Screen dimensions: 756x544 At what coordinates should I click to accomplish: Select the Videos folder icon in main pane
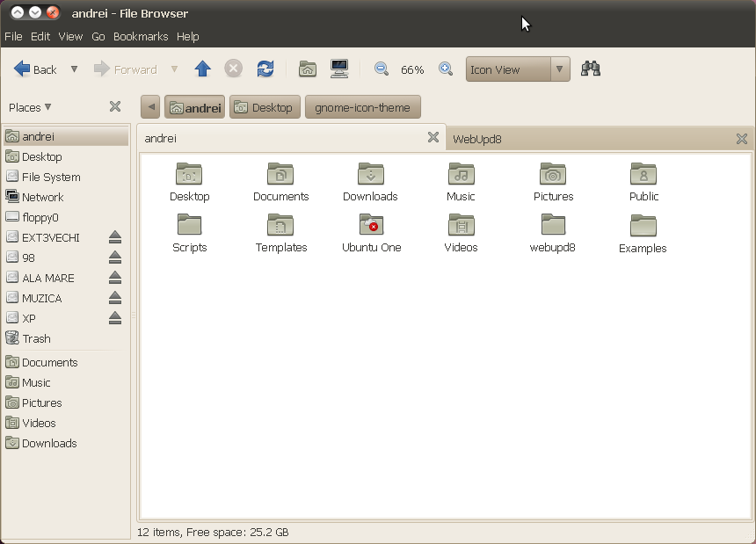tap(462, 225)
